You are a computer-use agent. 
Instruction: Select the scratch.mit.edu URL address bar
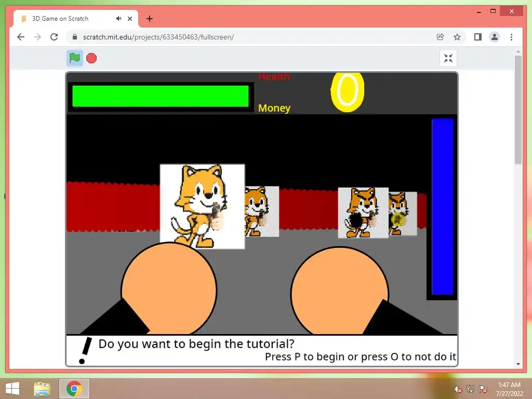pyautogui.click(x=158, y=37)
